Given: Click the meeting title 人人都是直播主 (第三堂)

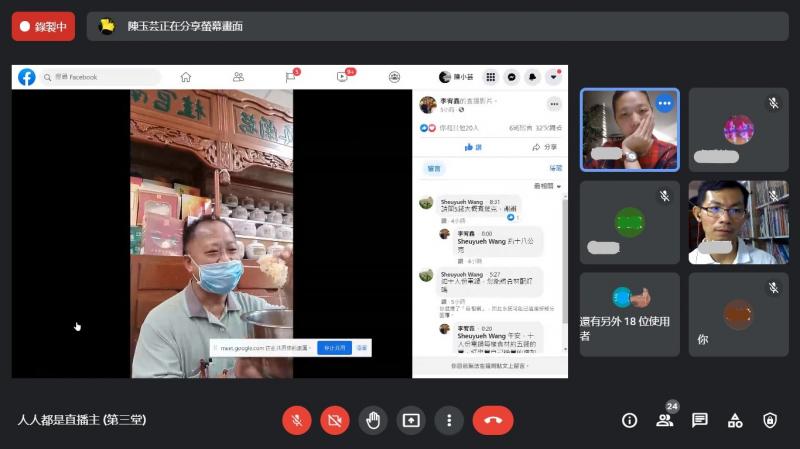Looking at the screenshot, I should [82, 420].
